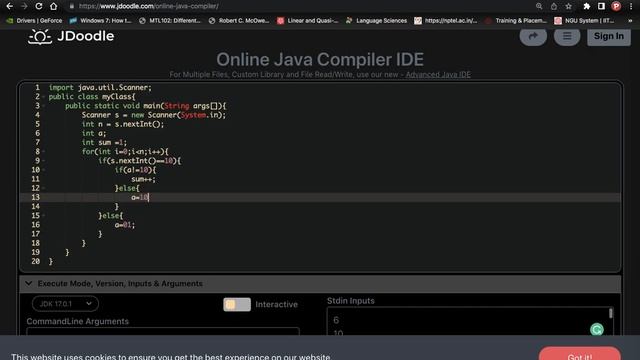Toggle the browser side panel icon
This screenshot has height=360, width=640.
601,6
